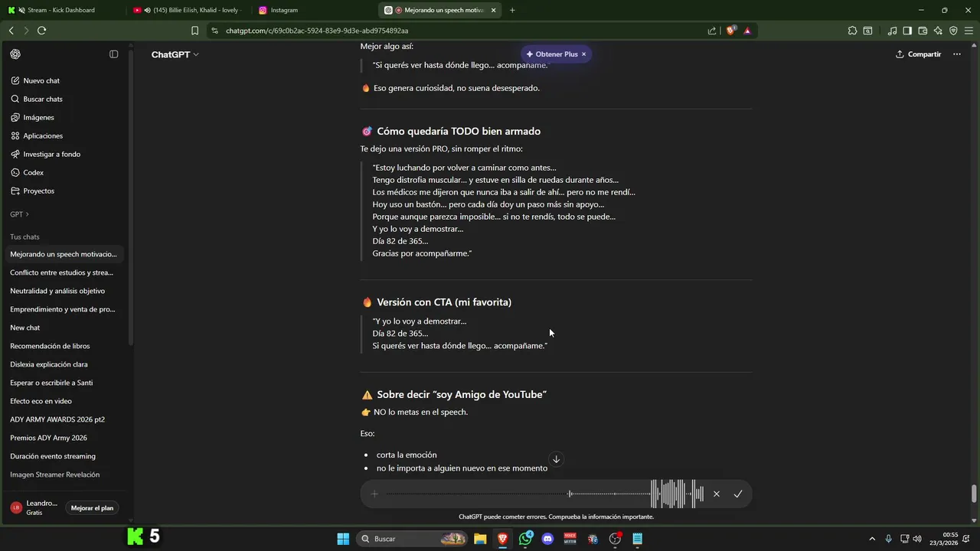Image resolution: width=980 pixels, height=551 pixels.
Task: Switch to the Instagram tab
Action: pyautogui.click(x=313, y=10)
